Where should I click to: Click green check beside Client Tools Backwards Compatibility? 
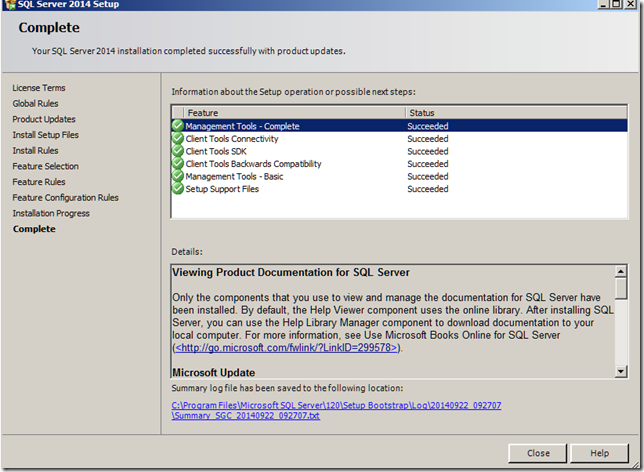[177, 163]
